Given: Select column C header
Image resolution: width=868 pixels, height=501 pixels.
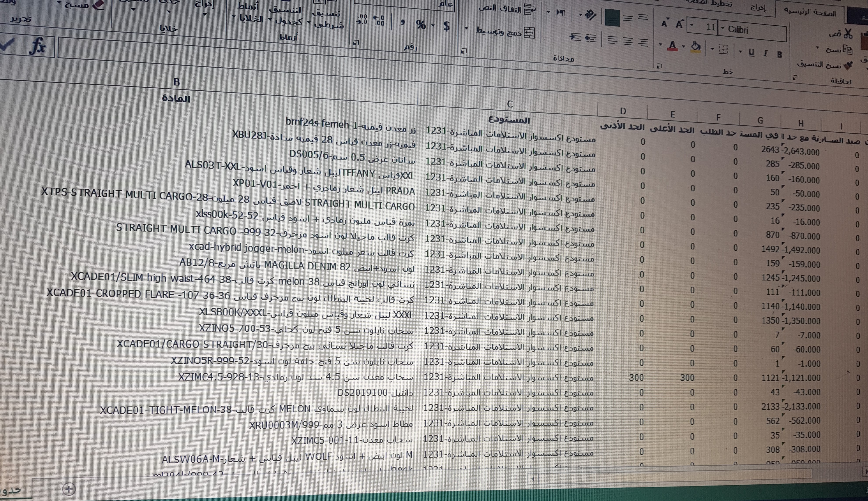Looking at the screenshot, I should [510, 104].
